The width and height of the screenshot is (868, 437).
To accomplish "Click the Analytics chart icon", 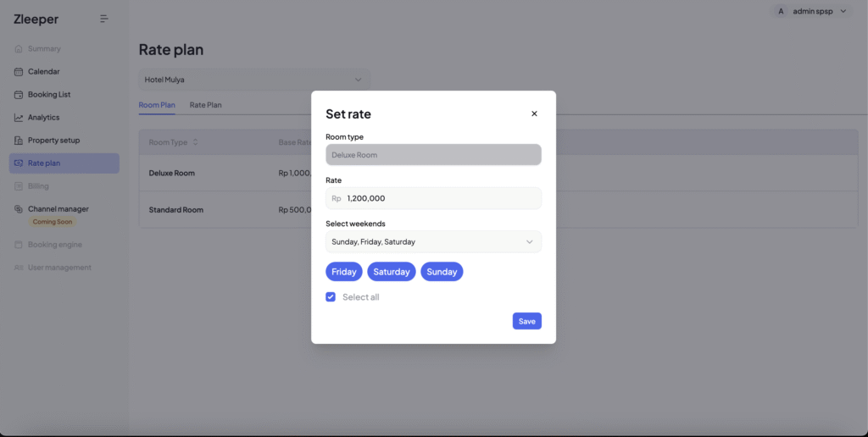I will pos(19,118).
